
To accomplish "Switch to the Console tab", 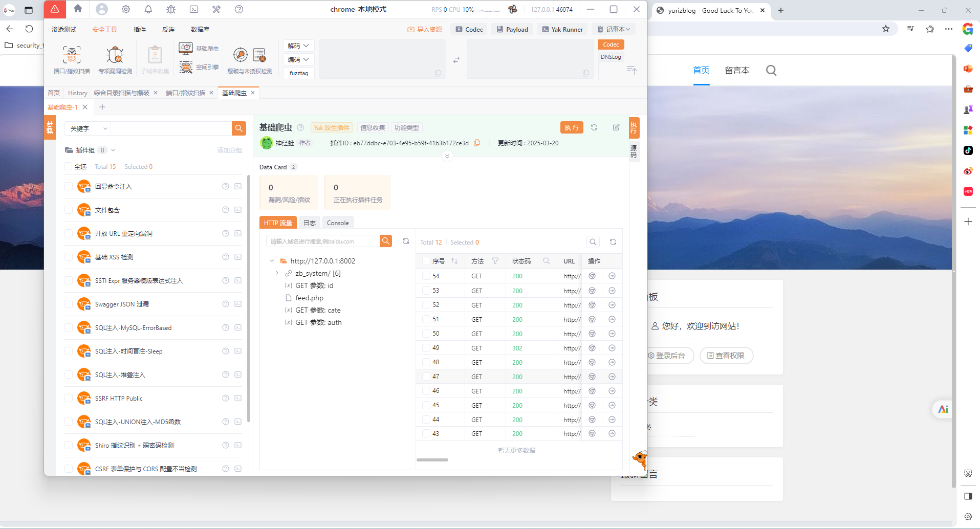I will coord(338,223).
